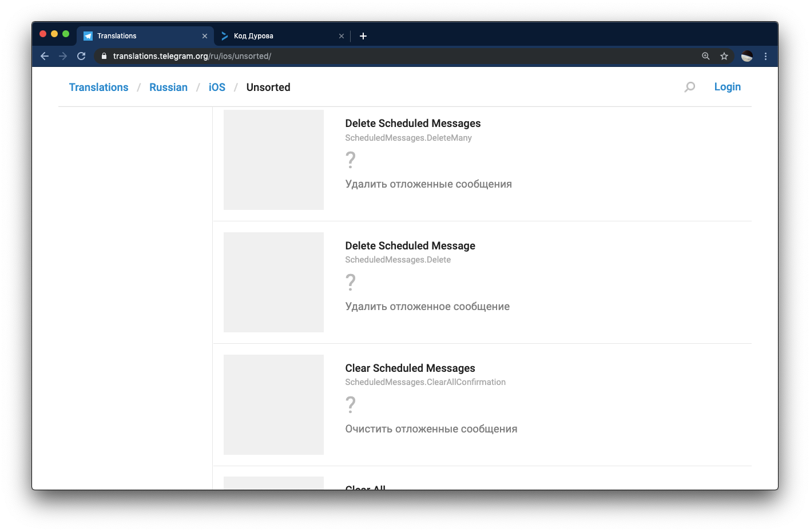Open the iOS breadcrumb link
Viewport: 810px width, 532px height.
point(217,88)
